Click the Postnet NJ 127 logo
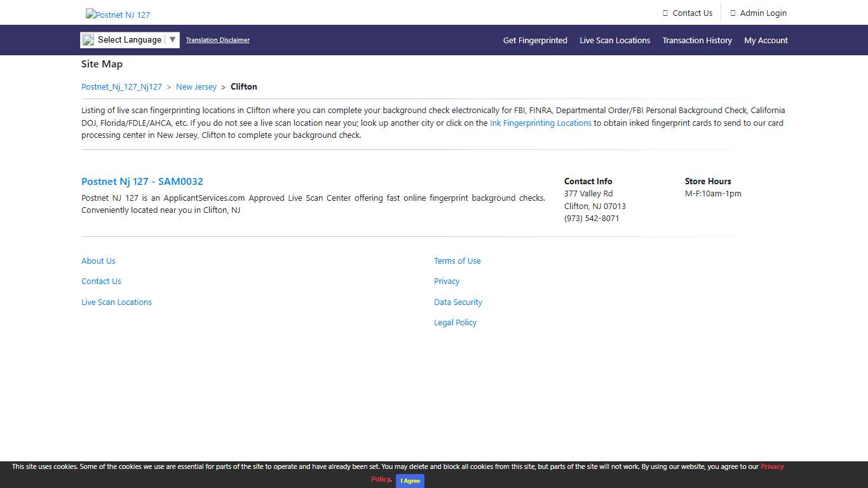Viewport: 868px width, 488px height. [x=118, y=13]
